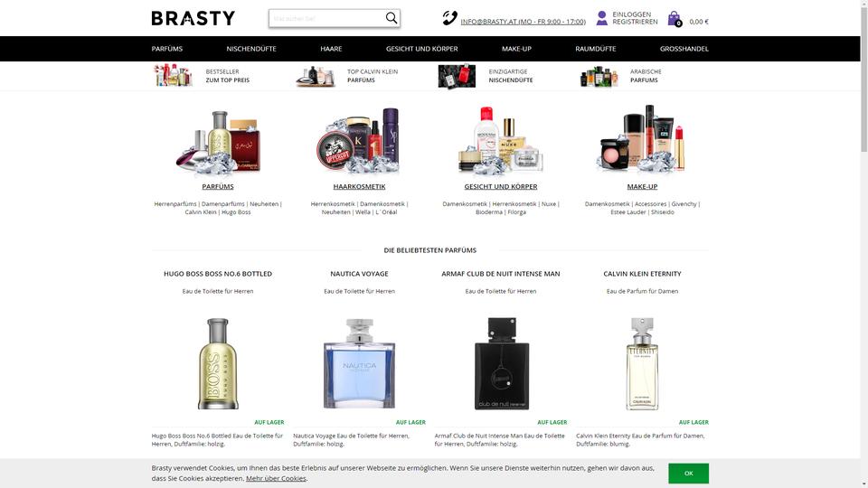Click the user account icon

[x=602, y=18]
